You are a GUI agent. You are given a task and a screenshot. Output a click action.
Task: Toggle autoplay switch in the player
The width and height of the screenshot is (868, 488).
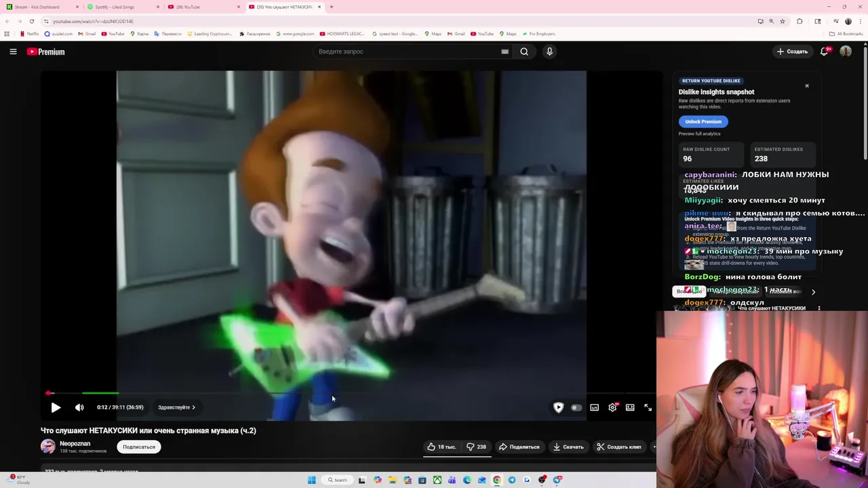pyautogui.click(x=576, y=407)
